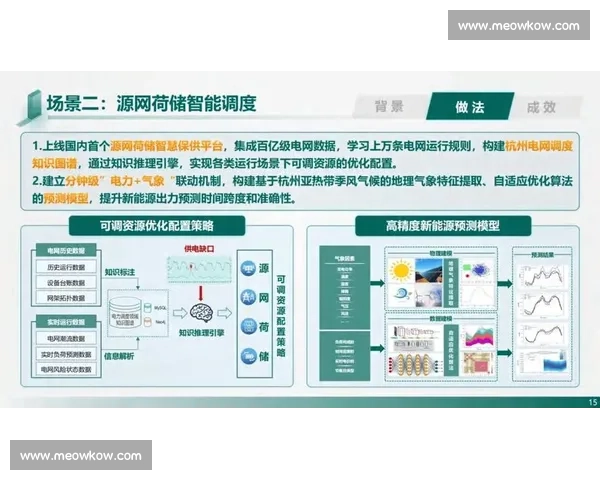Click the sun icon under 物理建模

tap(401, 271)
